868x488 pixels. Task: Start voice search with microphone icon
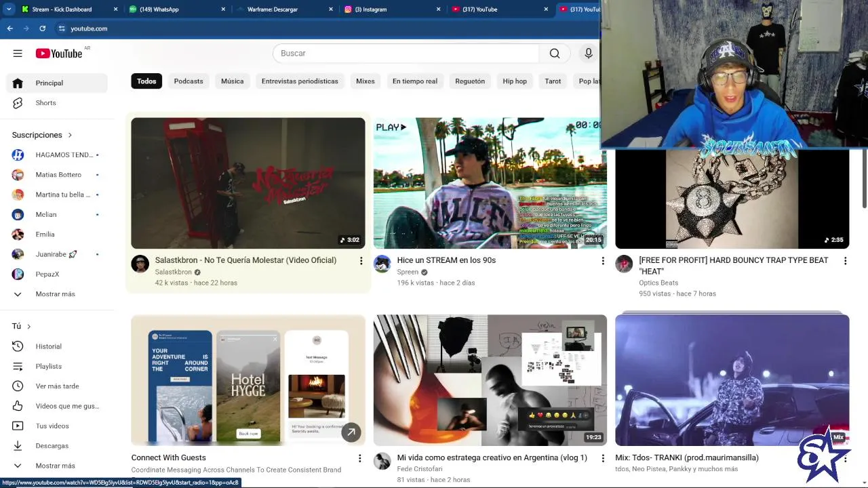(588, 54)
